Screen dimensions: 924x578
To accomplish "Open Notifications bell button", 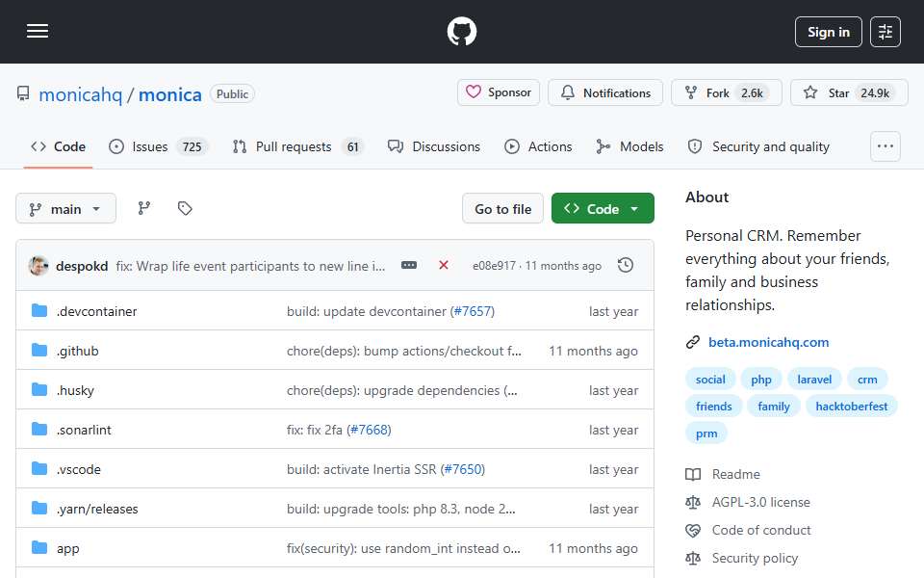I will click(605, 92).
